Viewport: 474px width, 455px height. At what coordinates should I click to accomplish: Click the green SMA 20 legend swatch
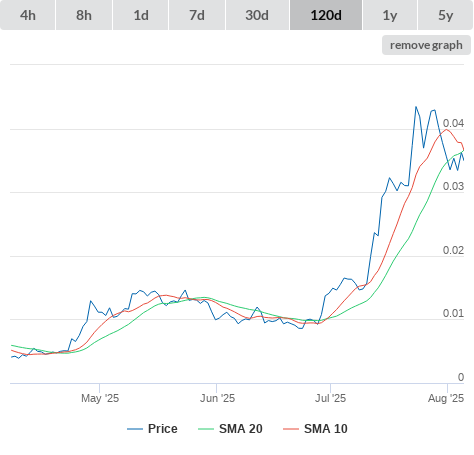206,429
